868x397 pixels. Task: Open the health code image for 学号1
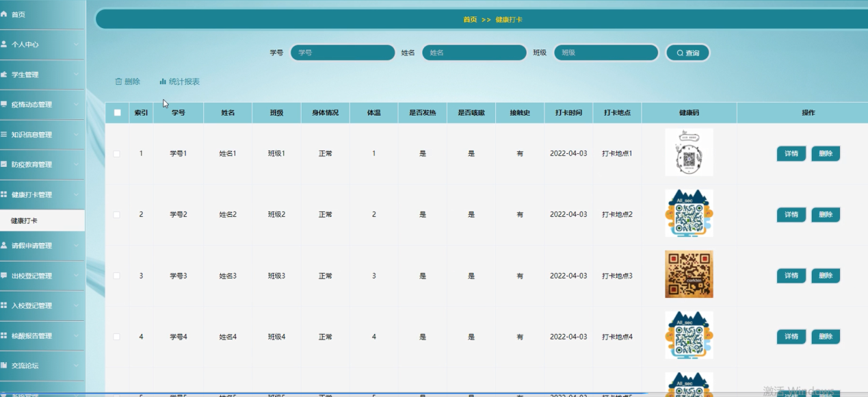tap(689, 152)
